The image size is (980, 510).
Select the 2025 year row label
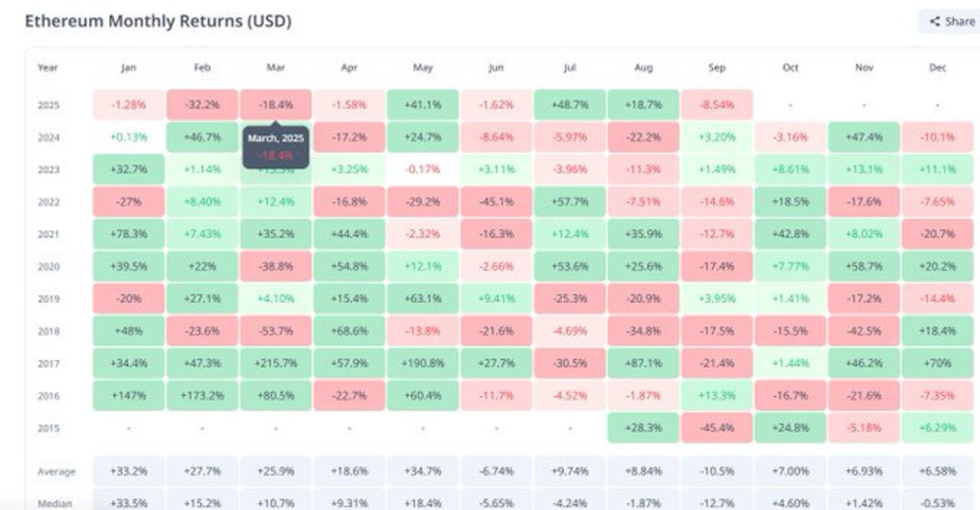(48, 105)
